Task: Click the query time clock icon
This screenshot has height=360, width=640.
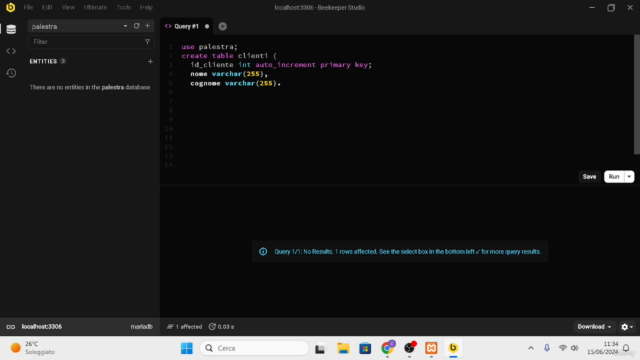Action: [212, 327]
